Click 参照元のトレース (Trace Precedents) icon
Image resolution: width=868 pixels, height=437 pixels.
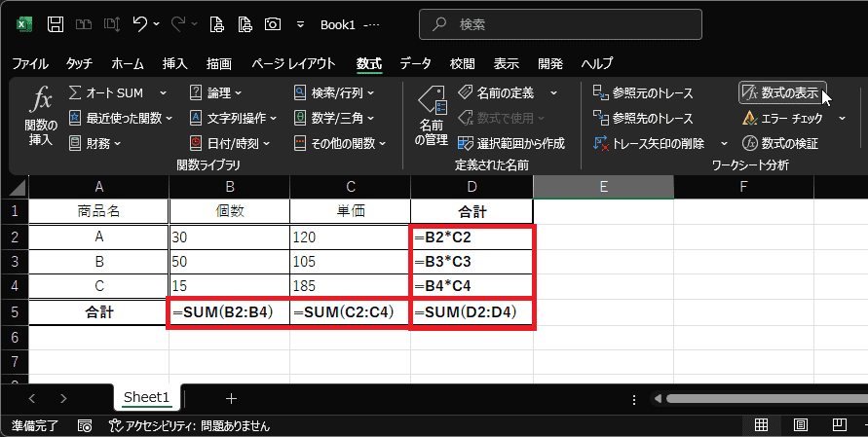pyautogui.click(x=601, y=93)
